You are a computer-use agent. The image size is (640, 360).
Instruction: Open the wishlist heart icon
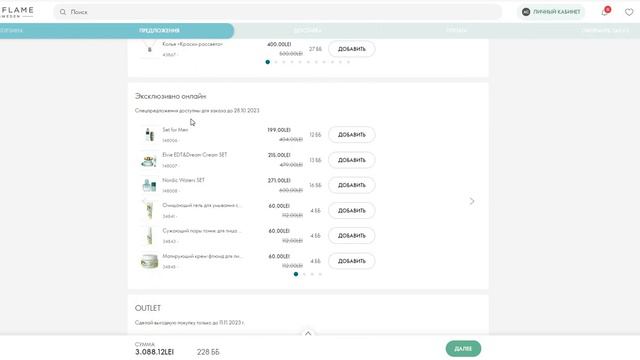pyautogui.click(x=629, y=12)
